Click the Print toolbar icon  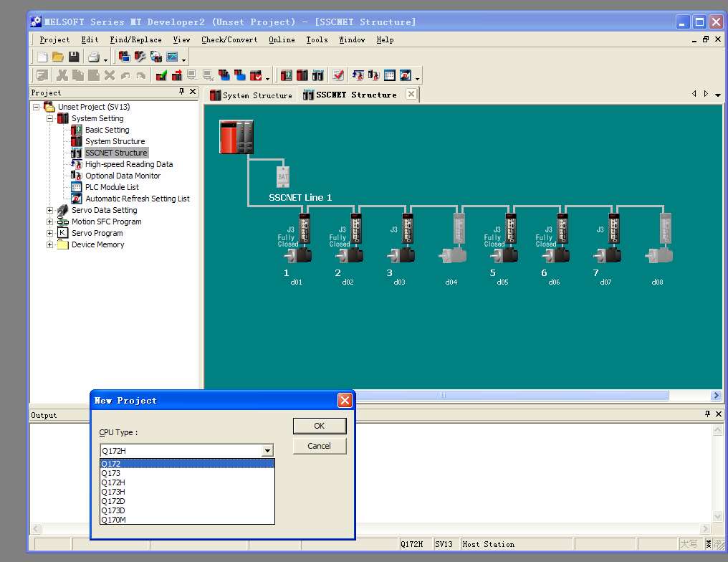[x=93, y=57]
